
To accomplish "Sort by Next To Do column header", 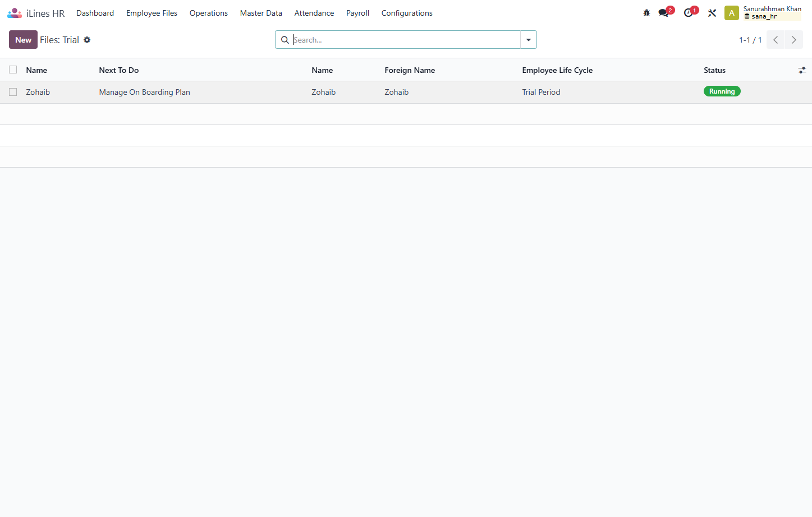I will click(x=119, y=70).
